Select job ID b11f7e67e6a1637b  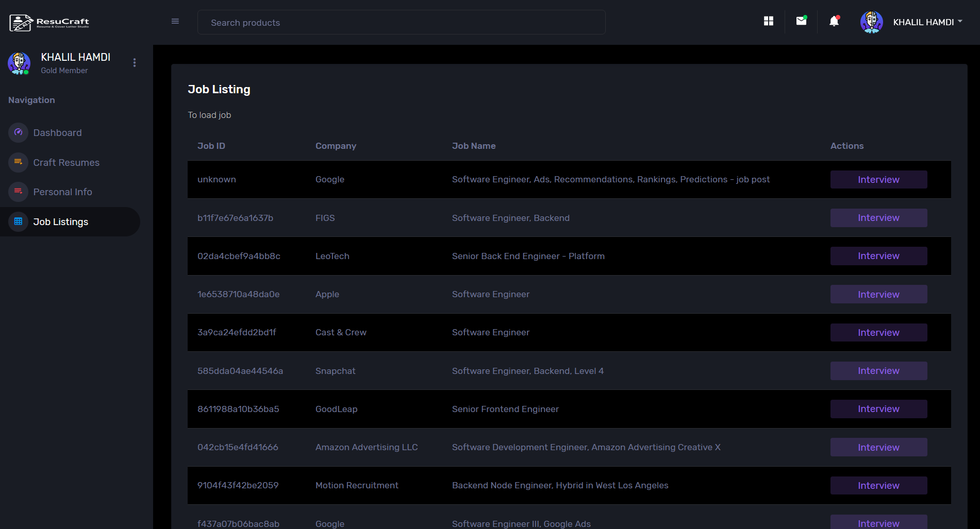pos(235,218)
